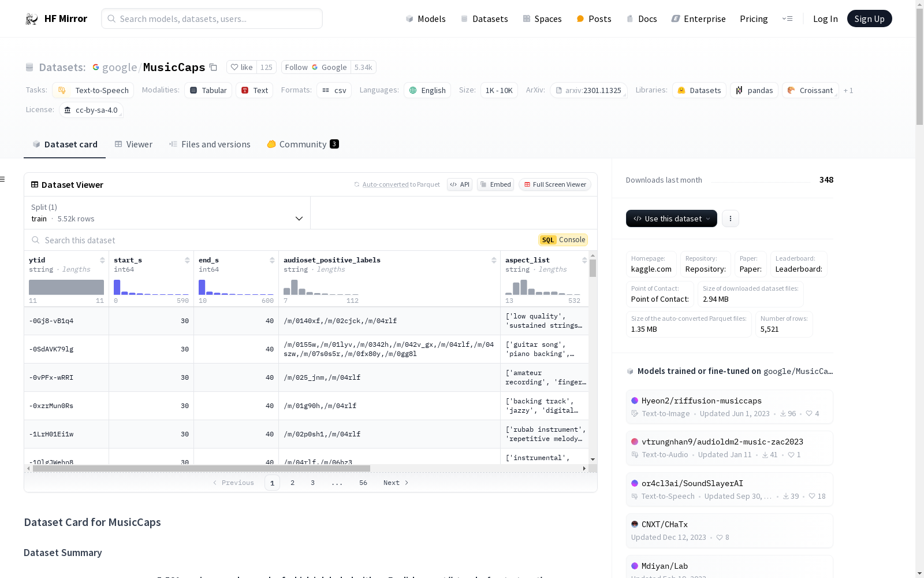Click the end_s histogram bar chart
This screenshot has height=578, width=924.
[x=236, y=287]
